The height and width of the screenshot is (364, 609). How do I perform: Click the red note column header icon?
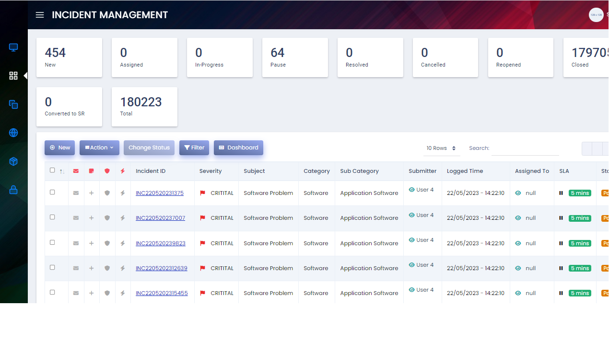(92, 171)
